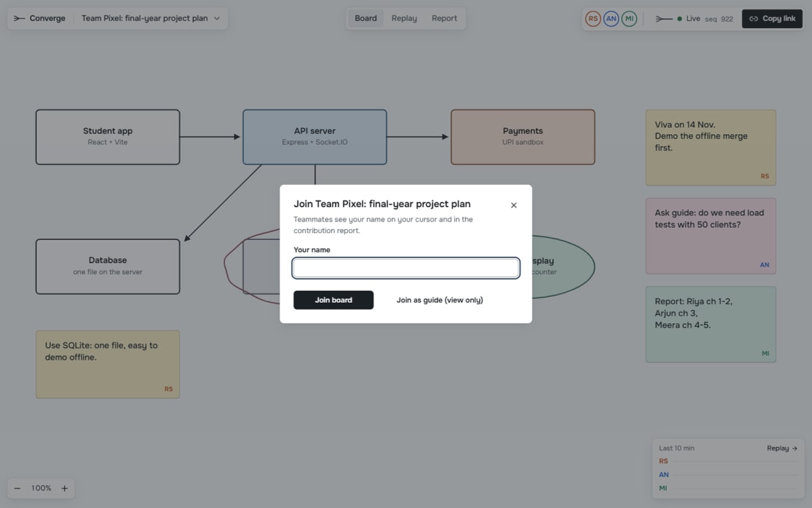
Task: Select the Use SQLite sticky note
Action: click(x=108, y=364)
